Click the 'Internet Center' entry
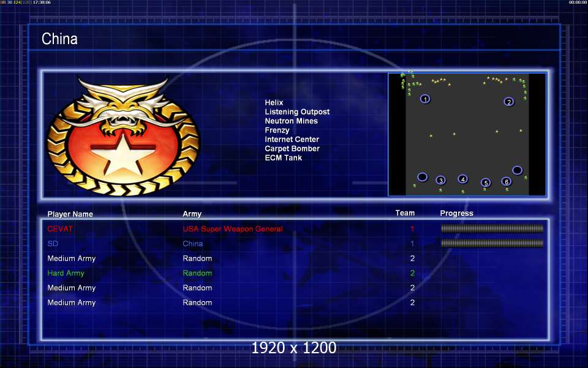 click(x=292, y=139)
